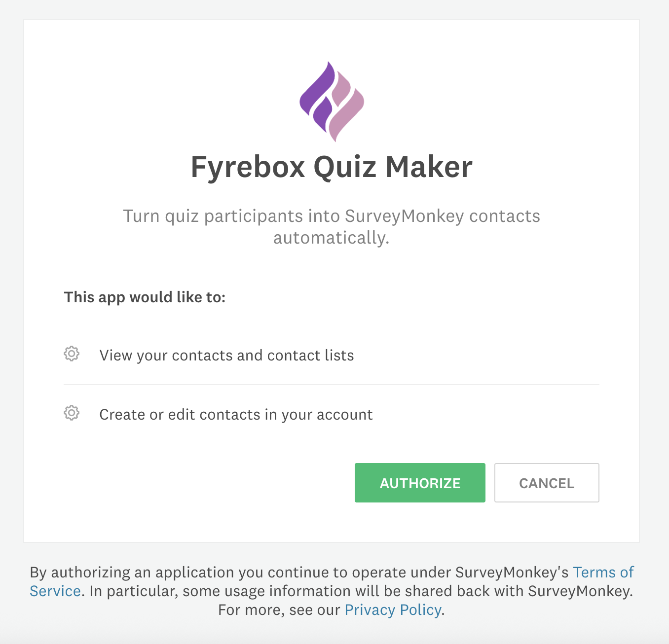Open the Terms of Service link
Image resolution: width=669 pixels, height=644 pixels.
click(x=603, y=572)
